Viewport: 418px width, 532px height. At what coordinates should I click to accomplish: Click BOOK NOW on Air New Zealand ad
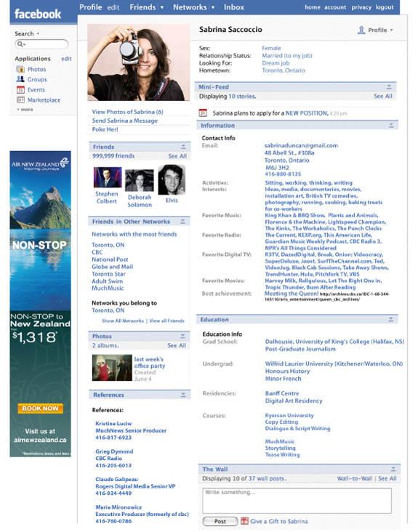tap(41, 408)
